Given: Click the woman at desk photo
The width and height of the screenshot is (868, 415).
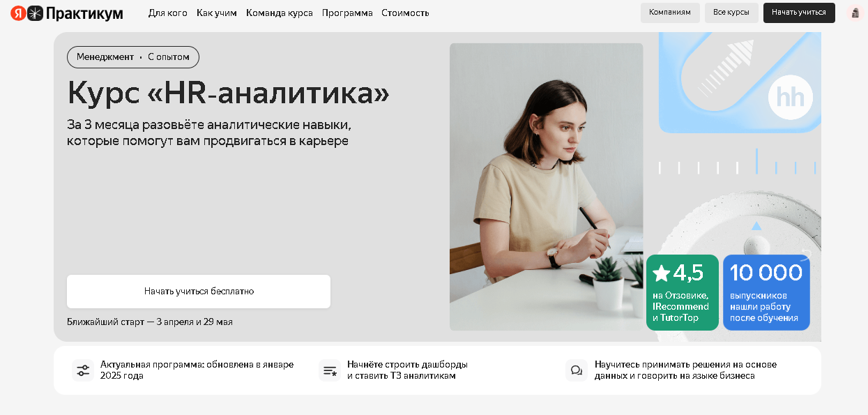Looking at the screenshot, I should [x=547, y=187].
